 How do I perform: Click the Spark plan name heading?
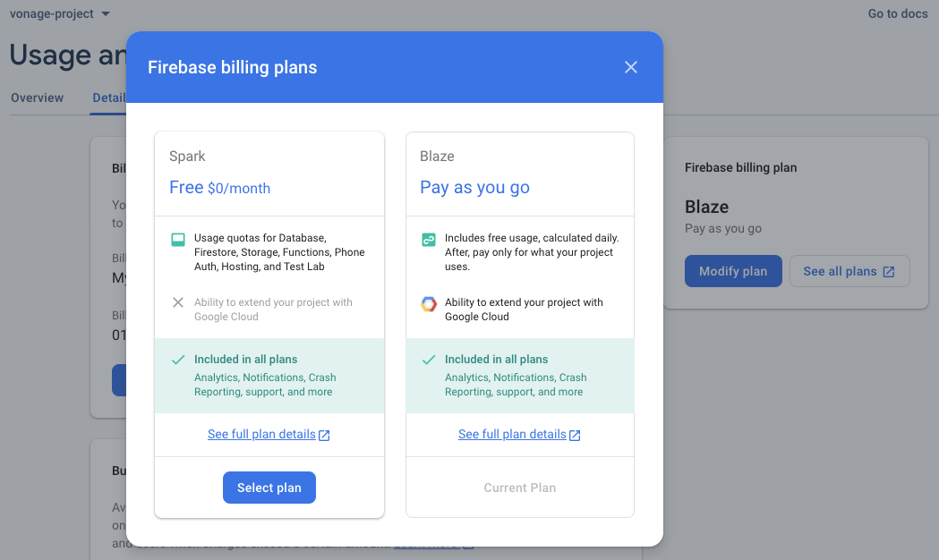187,157
